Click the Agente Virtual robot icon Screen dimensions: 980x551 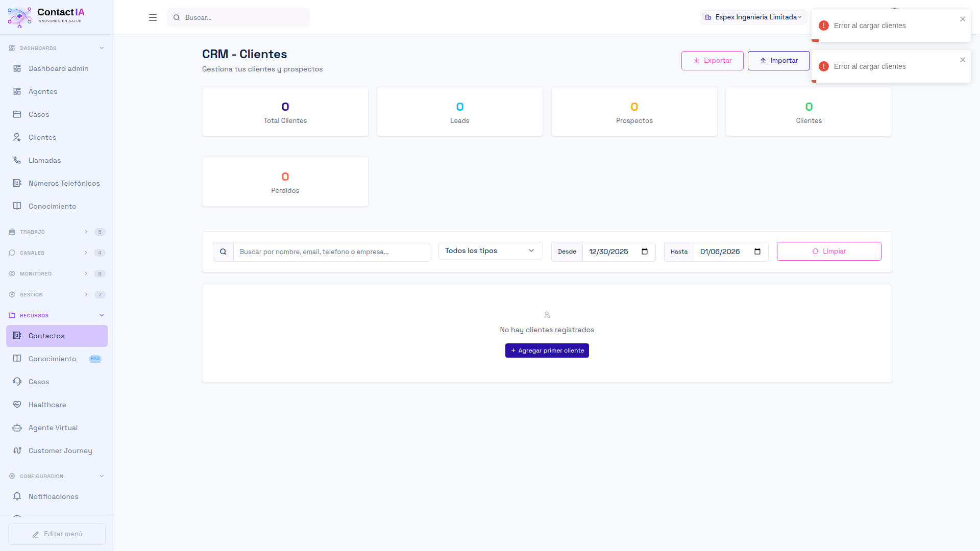coord(17,428)
